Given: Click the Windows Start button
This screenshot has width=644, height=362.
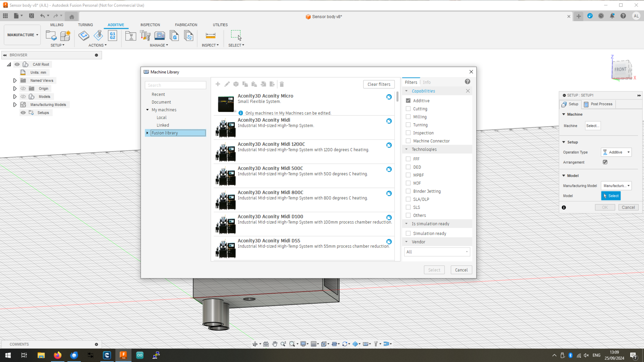Looking at the screenshot, I should 8,355.
